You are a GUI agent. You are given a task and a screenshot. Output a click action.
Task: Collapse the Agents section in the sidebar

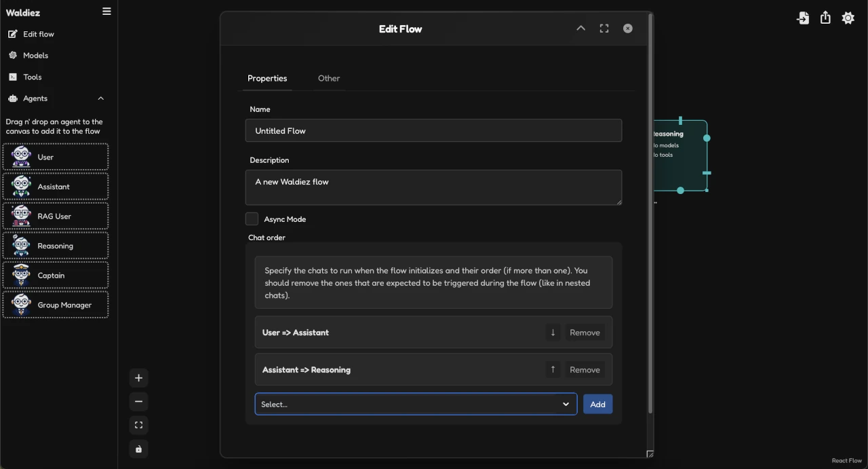[100, 98]
